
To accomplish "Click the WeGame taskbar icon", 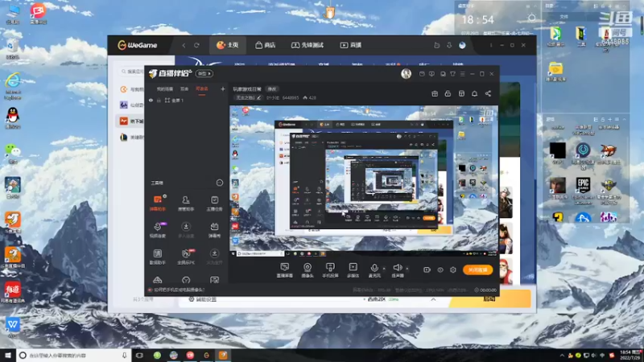I will pos(206,355).
